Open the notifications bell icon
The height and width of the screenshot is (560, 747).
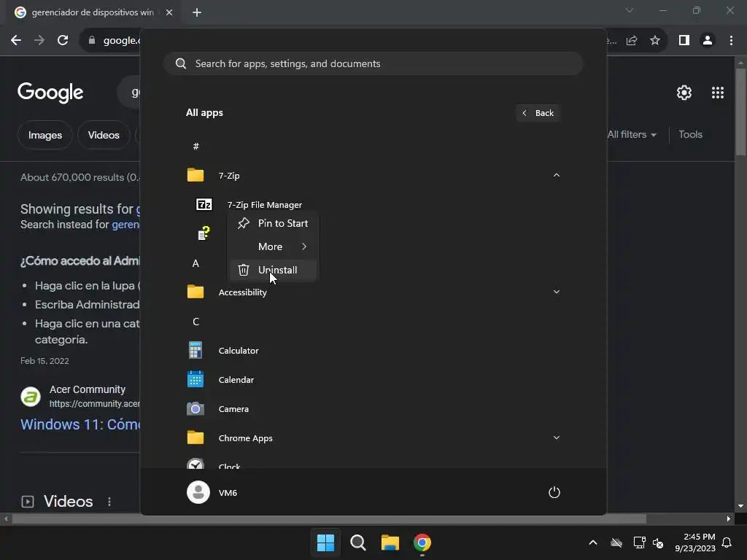point(727,542)
